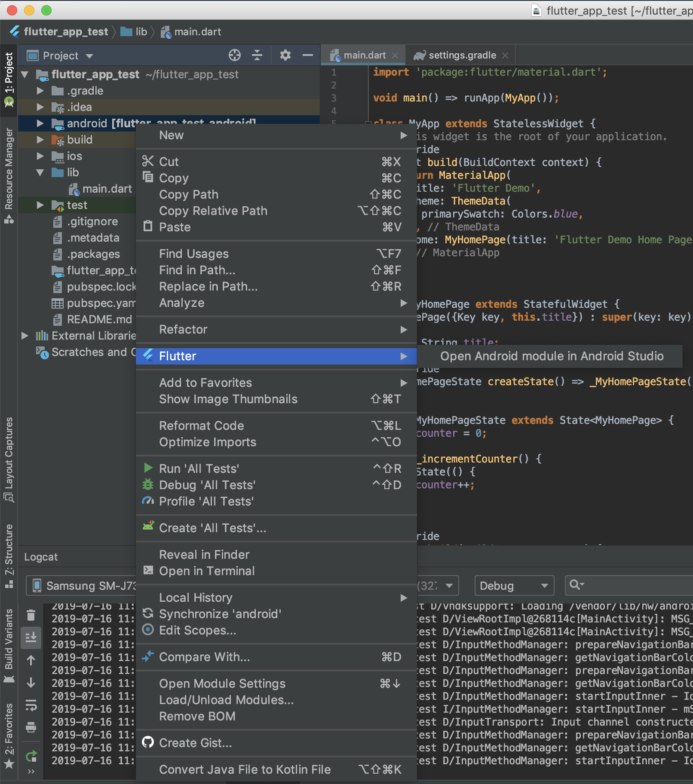Select Open Android module in Android Studio
Screen dimensions: 693x784
552,356
